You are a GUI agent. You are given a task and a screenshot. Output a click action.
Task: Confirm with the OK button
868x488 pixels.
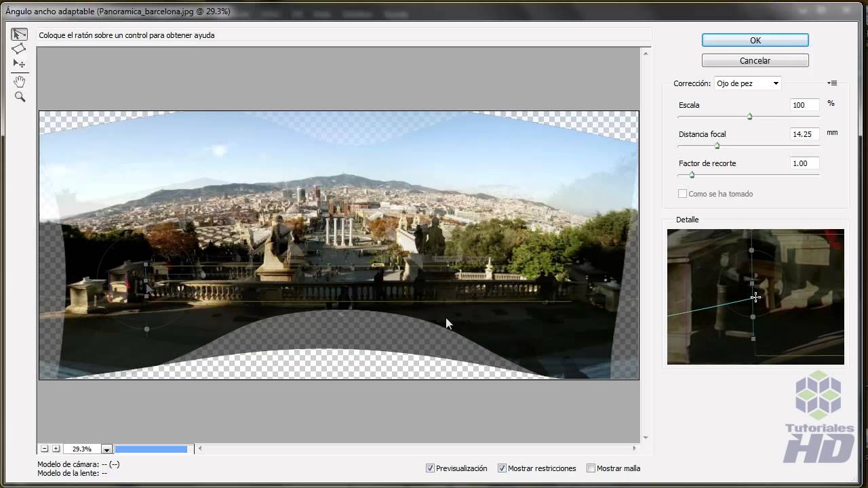click(x=755, y=41)
